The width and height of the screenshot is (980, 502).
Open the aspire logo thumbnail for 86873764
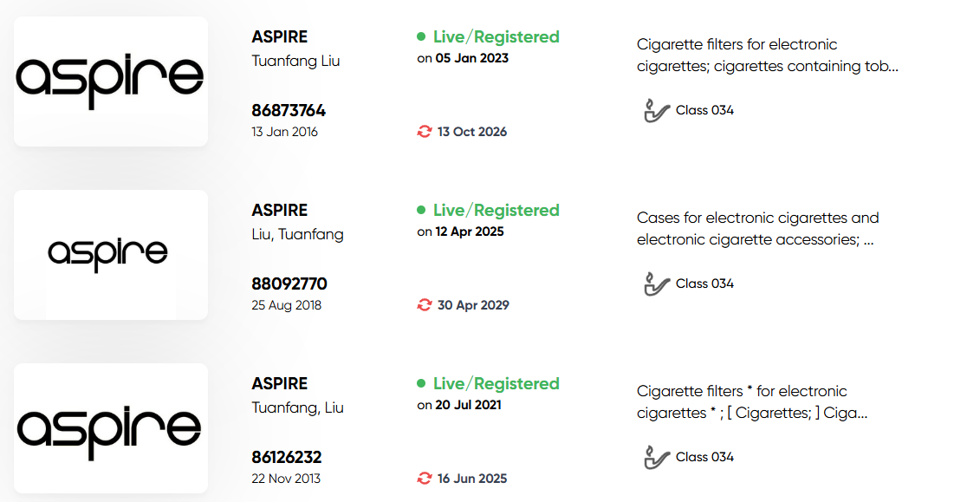pos(111,81)
